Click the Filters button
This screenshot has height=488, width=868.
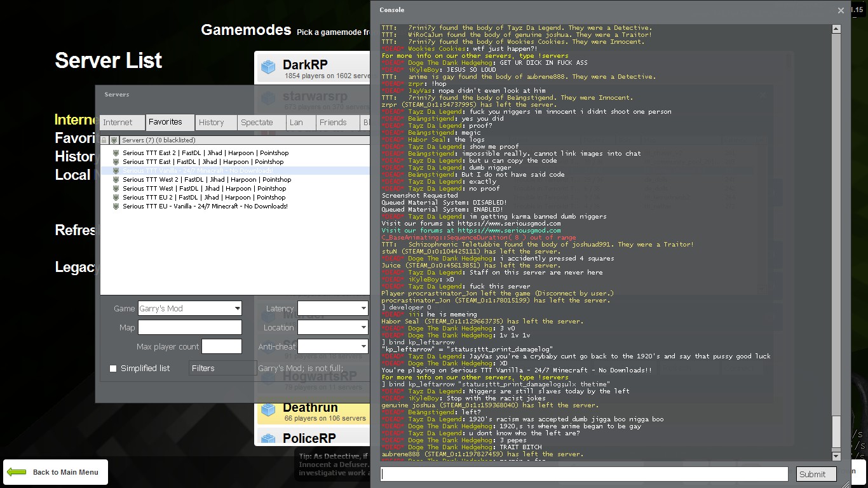[222, 369]
